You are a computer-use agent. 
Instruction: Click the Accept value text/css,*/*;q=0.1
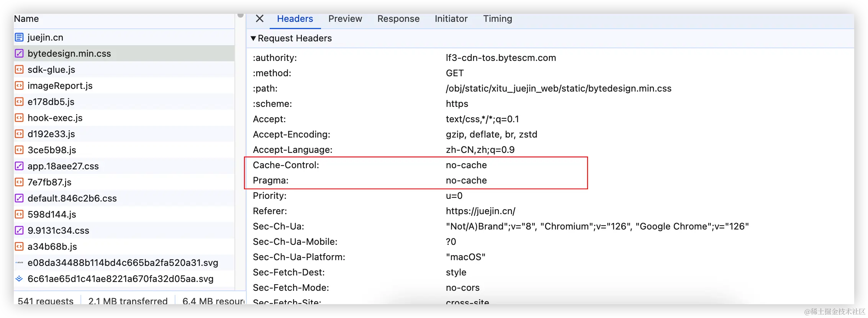(482, 119)
